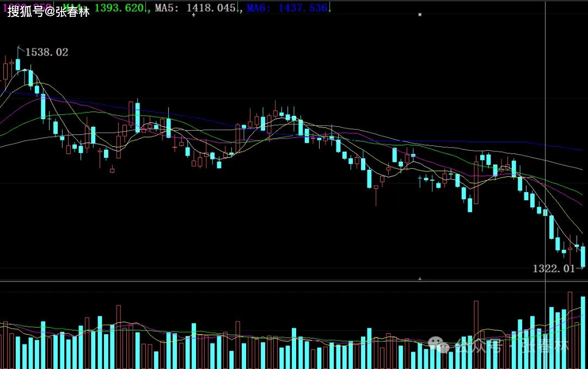Click the star marker at the chart top

pos(420,14)
